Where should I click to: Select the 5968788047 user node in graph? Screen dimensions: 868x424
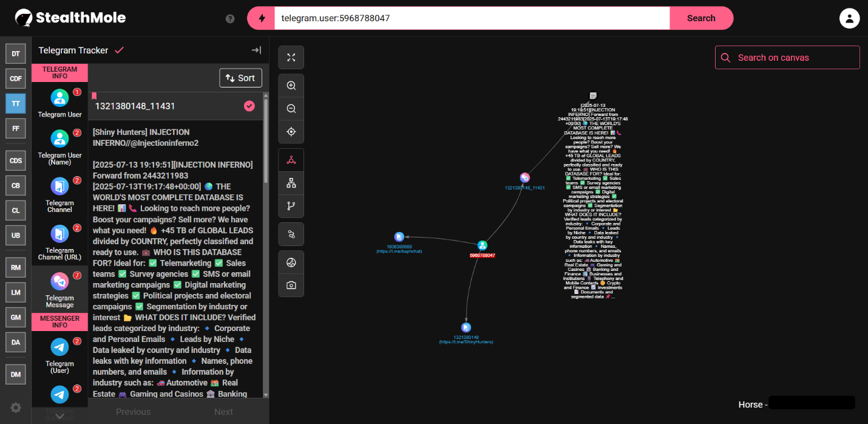[x=482, y=245]
